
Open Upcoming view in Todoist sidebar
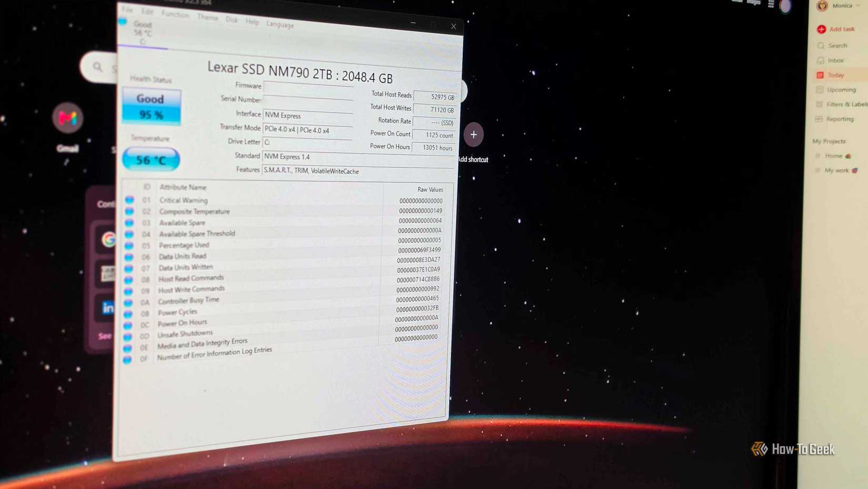836,90
